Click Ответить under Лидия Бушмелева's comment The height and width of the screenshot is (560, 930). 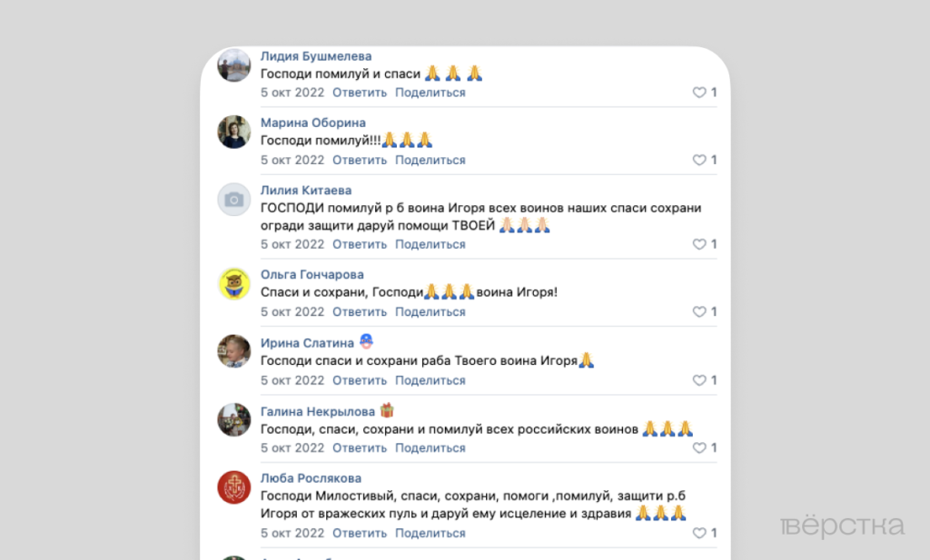pyautogui.click(x=360, y=93)
